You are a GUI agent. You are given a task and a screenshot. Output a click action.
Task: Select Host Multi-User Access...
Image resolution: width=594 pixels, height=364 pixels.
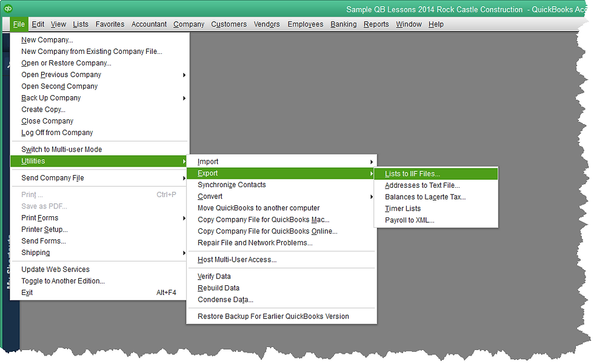point(281,260)
